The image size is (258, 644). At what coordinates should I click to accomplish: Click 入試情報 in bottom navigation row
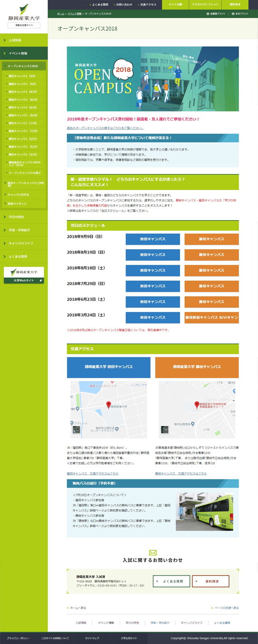pyautogui.click(x=81, y=623)
